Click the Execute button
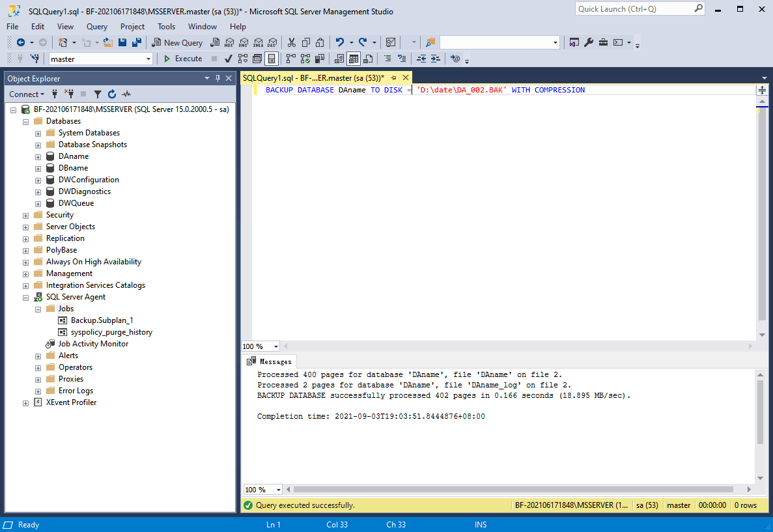 [182, 59]
